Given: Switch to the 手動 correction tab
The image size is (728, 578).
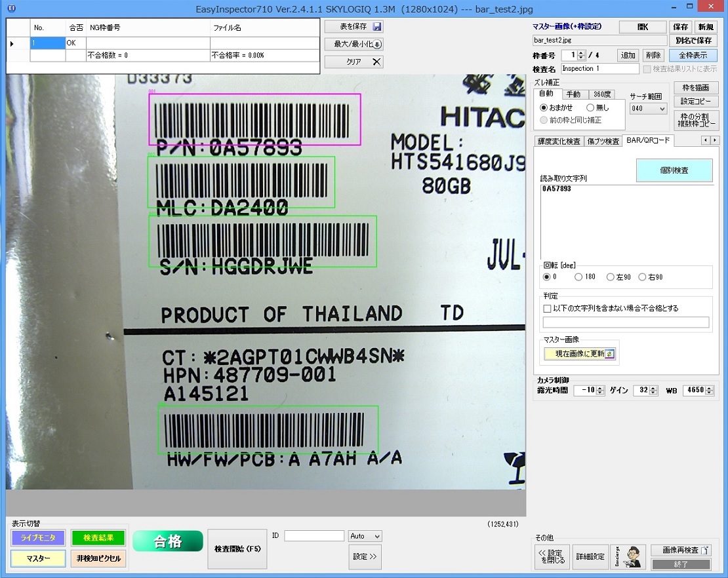Looking at the screenshot, I should [x=573, y=94].
